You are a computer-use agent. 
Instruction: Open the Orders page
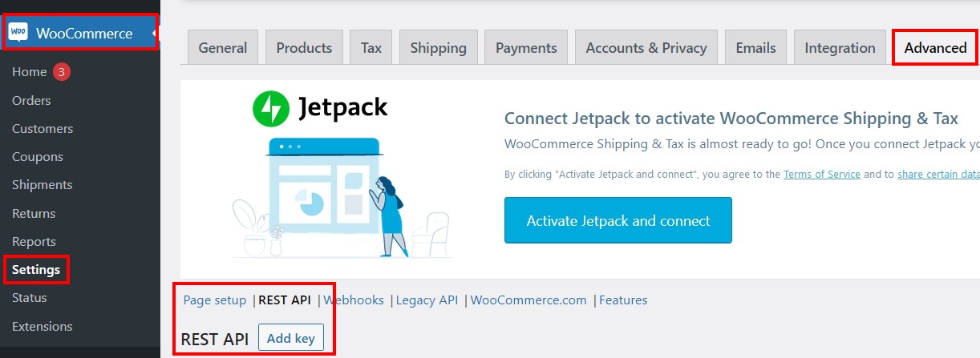pyautogui.click(x=31, y=100)
